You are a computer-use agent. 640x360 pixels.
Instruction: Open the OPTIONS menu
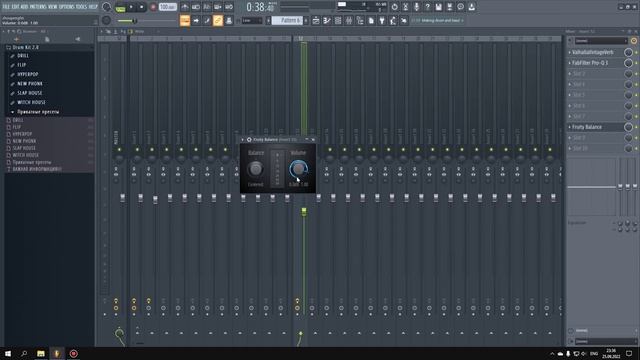(x=67, y=7)
